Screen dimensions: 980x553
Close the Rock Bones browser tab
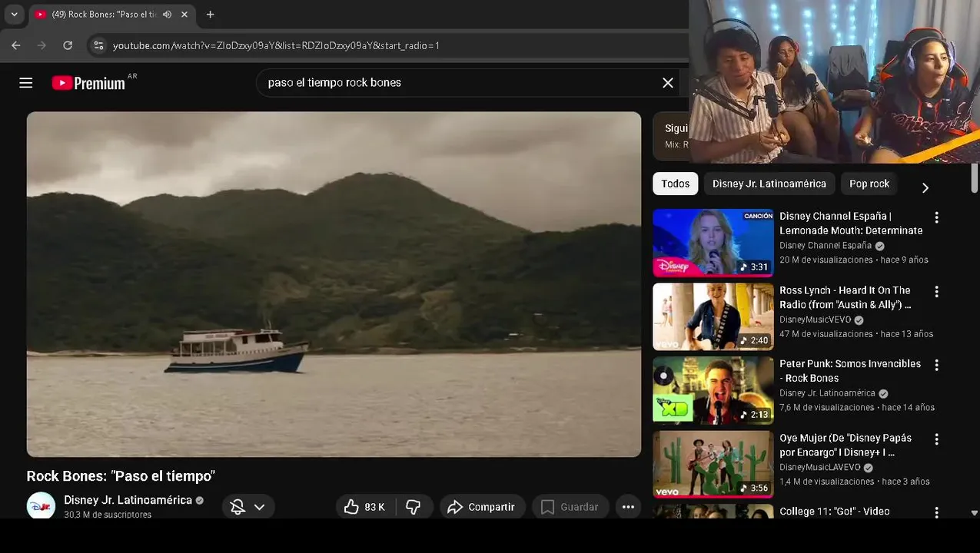click(x=184, y=14)
